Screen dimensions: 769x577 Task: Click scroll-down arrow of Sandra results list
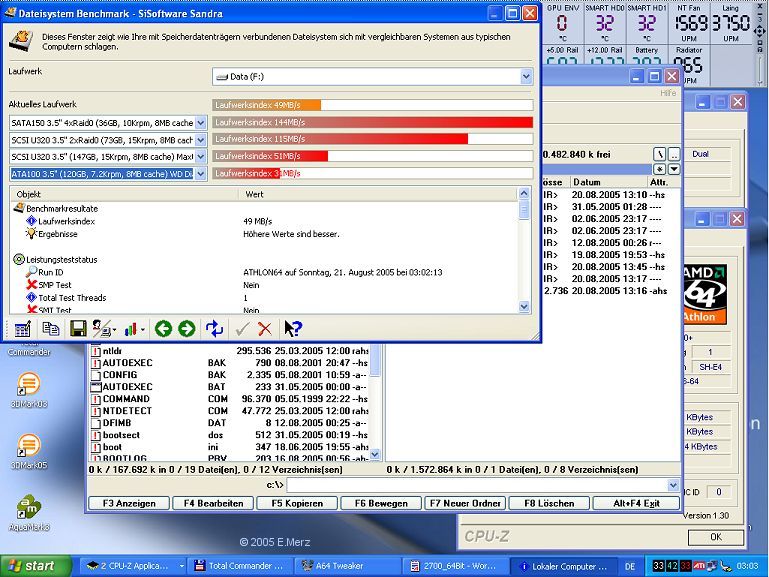point(524,307)
